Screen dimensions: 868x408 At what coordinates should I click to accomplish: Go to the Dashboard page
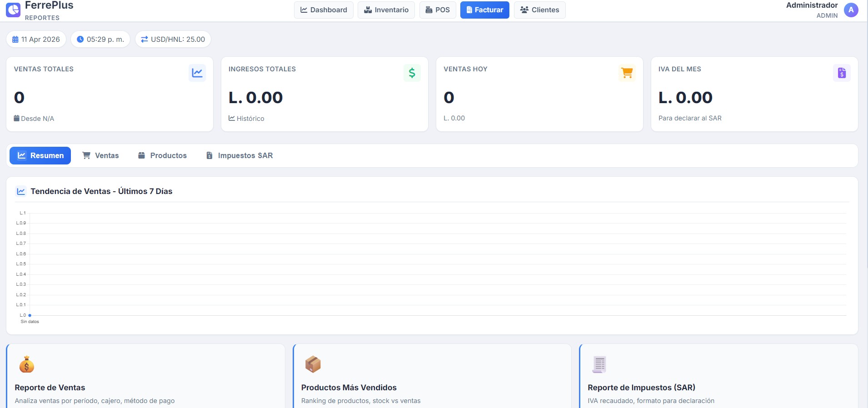[x=324, y=10]
